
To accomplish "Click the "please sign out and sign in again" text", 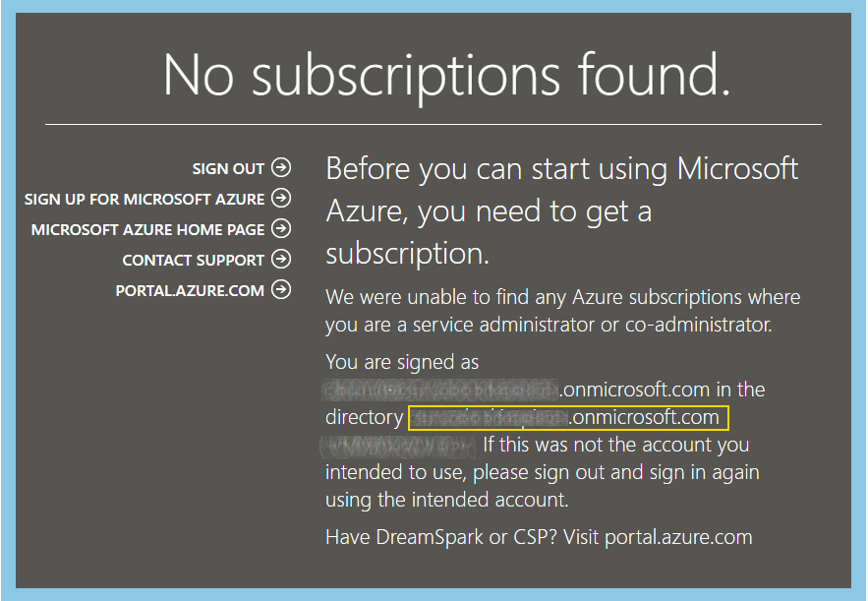I will pos(615,472).
